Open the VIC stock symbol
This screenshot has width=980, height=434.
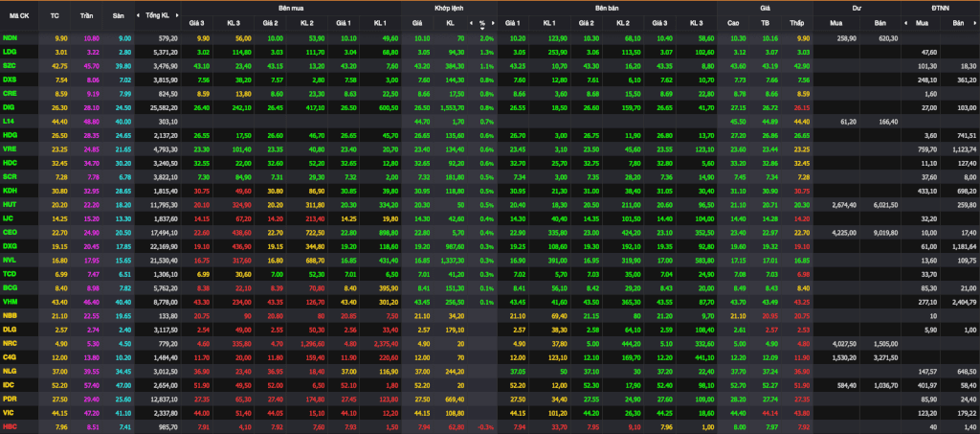click(x=9, y=412)
